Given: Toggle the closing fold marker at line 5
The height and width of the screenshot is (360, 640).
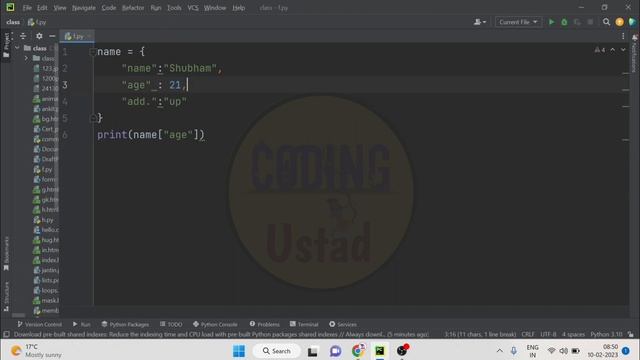Looking at the screenshot, I should click(93, 118).
